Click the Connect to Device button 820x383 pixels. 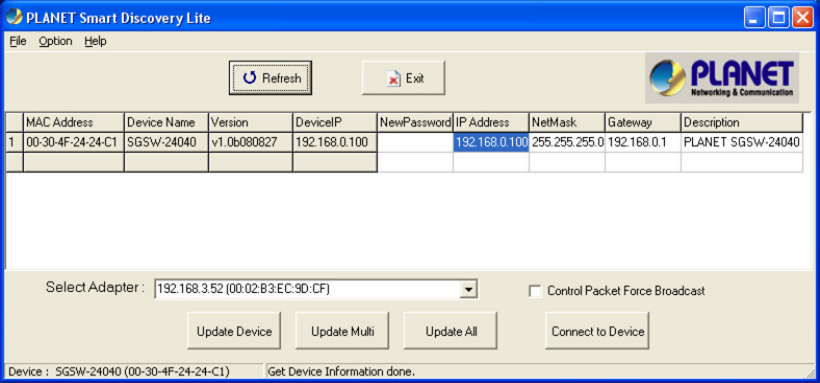597,331
